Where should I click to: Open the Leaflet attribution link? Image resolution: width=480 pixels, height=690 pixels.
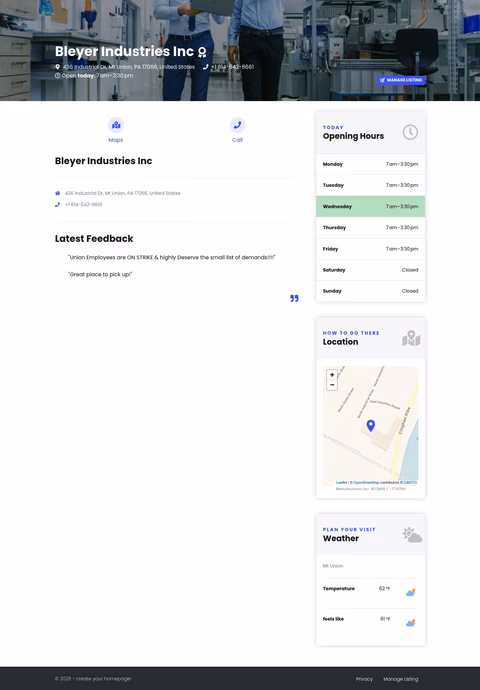(341, 483)
